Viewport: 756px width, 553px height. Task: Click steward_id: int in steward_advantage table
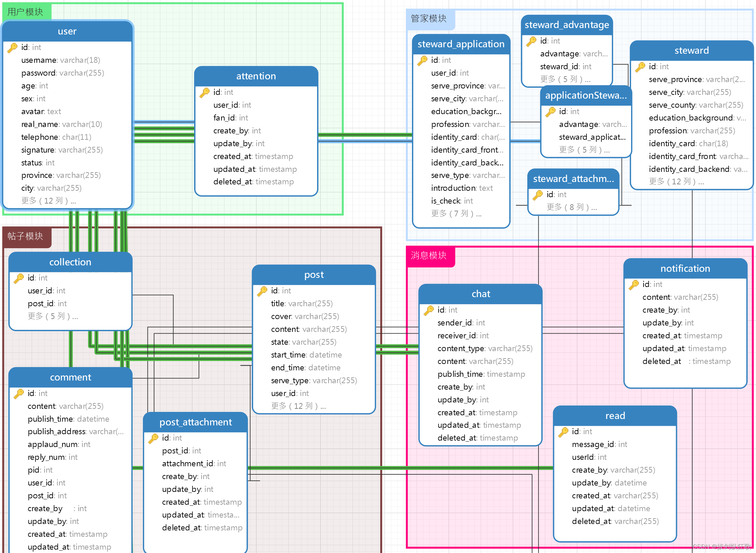tap(566, 67)
